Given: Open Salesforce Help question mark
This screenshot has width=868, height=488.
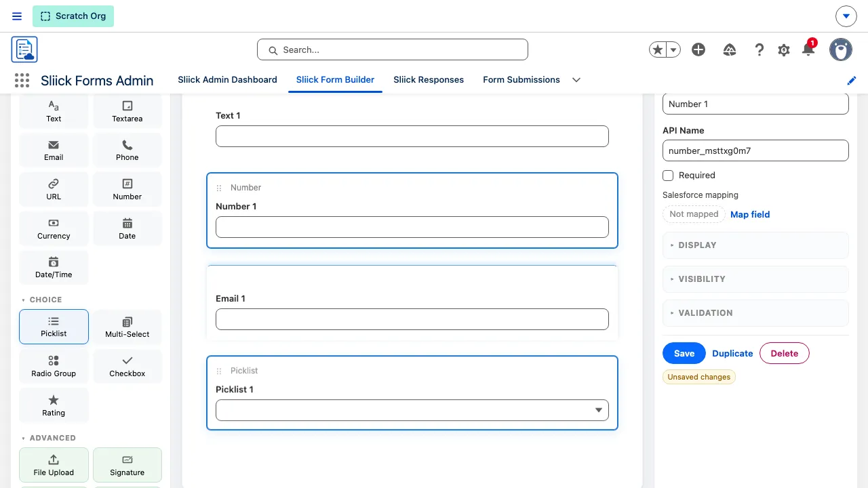Looking at the screenshot, I should 759,49.
